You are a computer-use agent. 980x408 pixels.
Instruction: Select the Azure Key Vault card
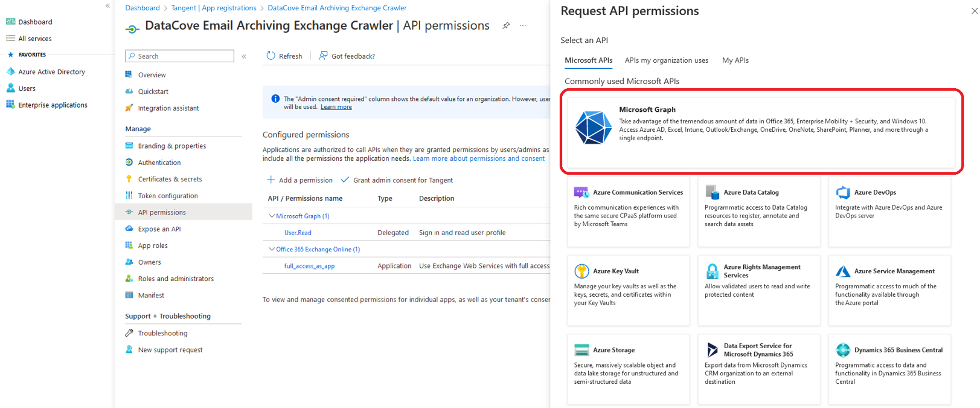(x=628, y=290)
